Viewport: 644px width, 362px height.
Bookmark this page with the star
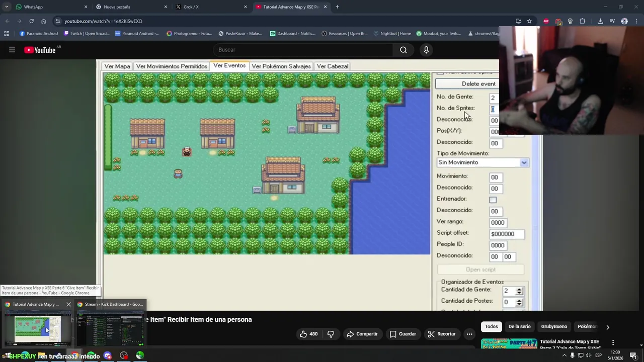pos(529,21)
